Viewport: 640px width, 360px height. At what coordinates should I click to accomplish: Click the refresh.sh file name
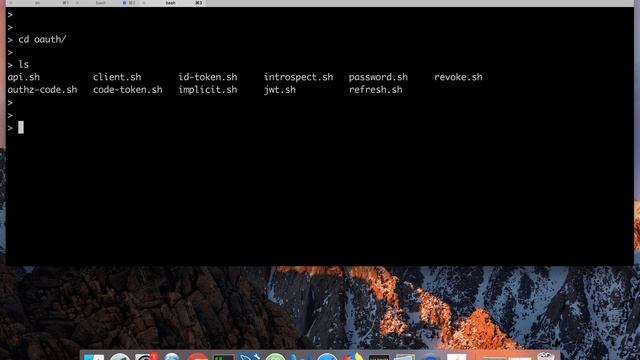pos(376,90)
